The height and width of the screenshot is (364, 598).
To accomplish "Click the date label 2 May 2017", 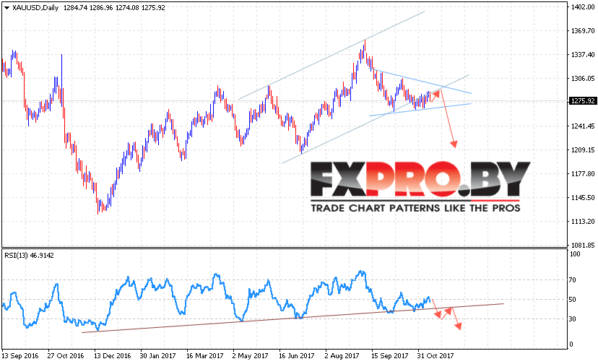I will click(251, 355).
